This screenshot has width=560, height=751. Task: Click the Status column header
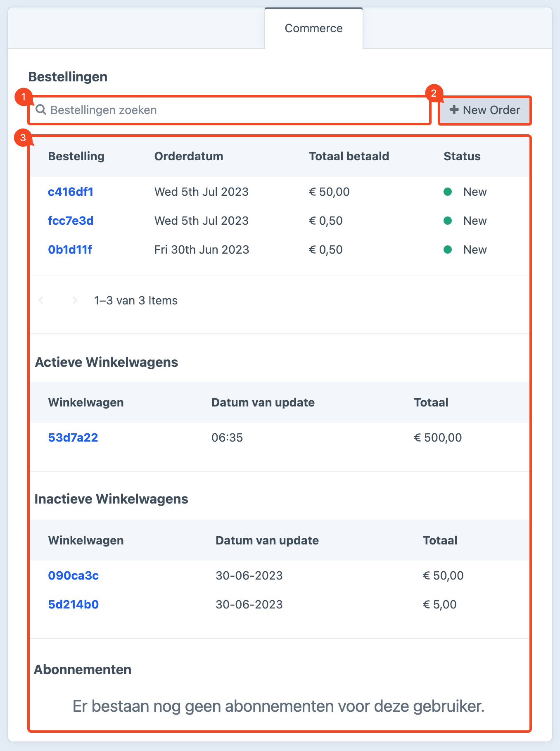pyautogui.click(x=462, y=156)
